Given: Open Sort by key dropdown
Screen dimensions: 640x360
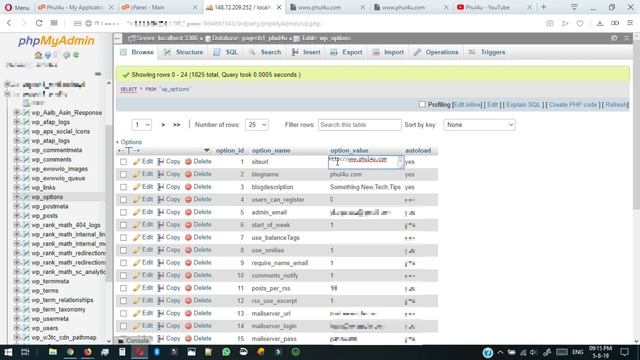Looking at the screenshot, I should tap(479, 124).
